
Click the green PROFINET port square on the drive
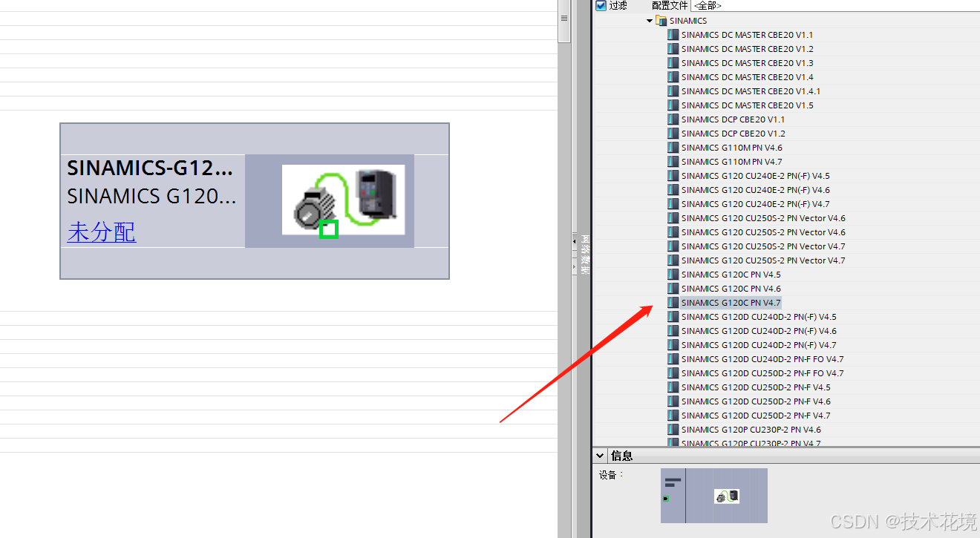tap(329, 229)
